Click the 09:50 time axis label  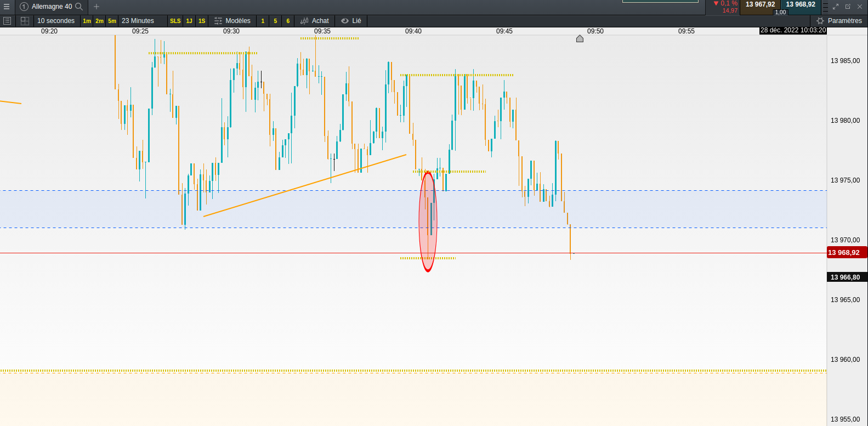(595, 31)
